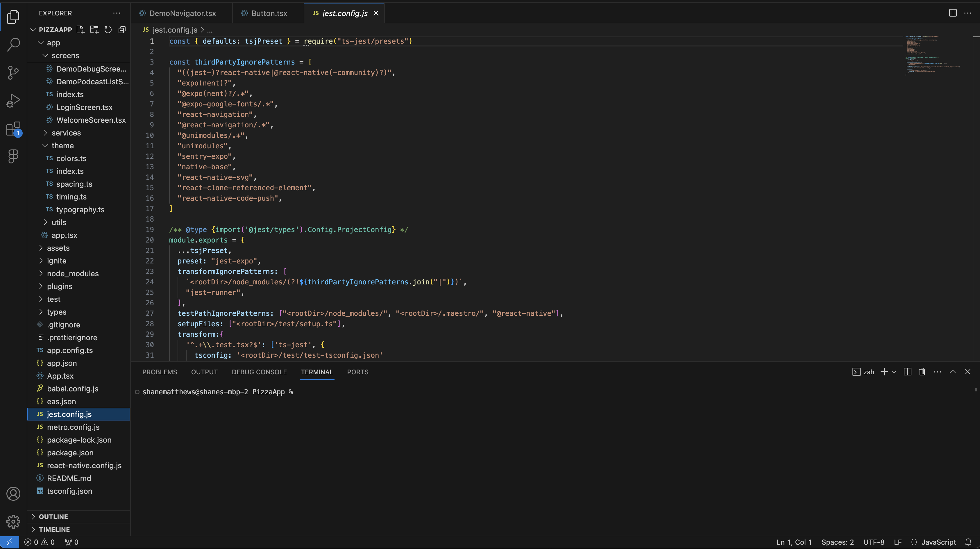Open the Search view in activity bar
This screenshot has width=980, height=549.
[x=13, y=44]
